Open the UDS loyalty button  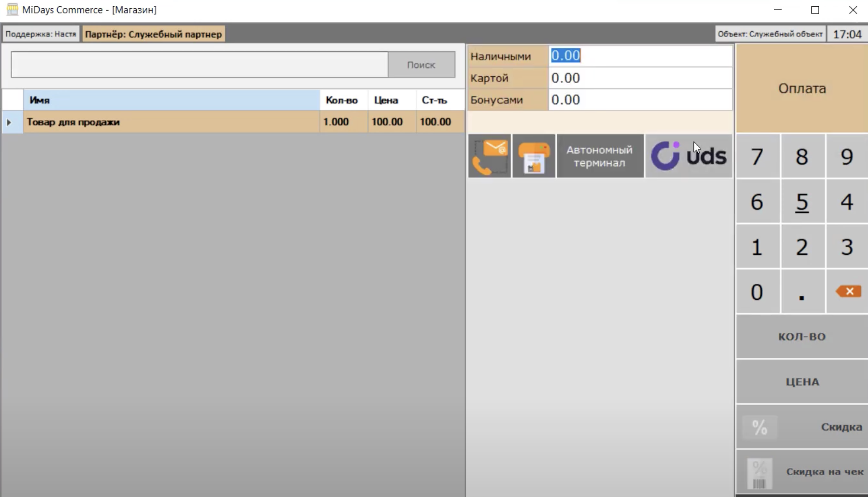coord(689,156)
